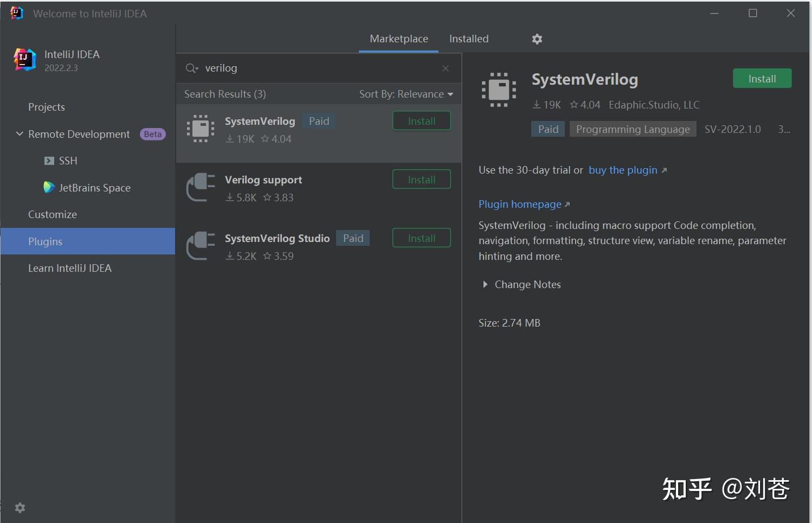Screen dimensions: 812x523
Task: Click the IntelliJ icon in title bar
Action: pos(17,13)
